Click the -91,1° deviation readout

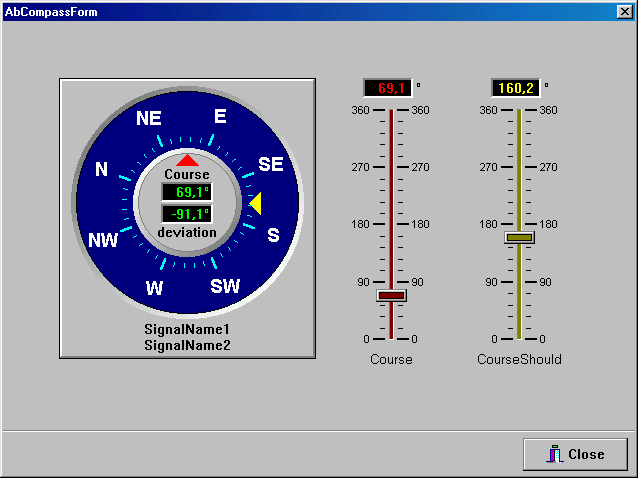tap(187, 214)
